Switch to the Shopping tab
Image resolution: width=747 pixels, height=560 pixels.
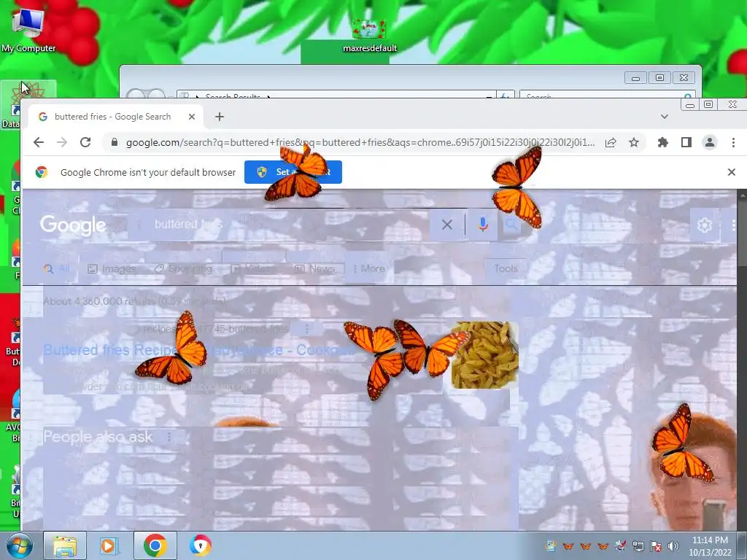click(183, 269)
